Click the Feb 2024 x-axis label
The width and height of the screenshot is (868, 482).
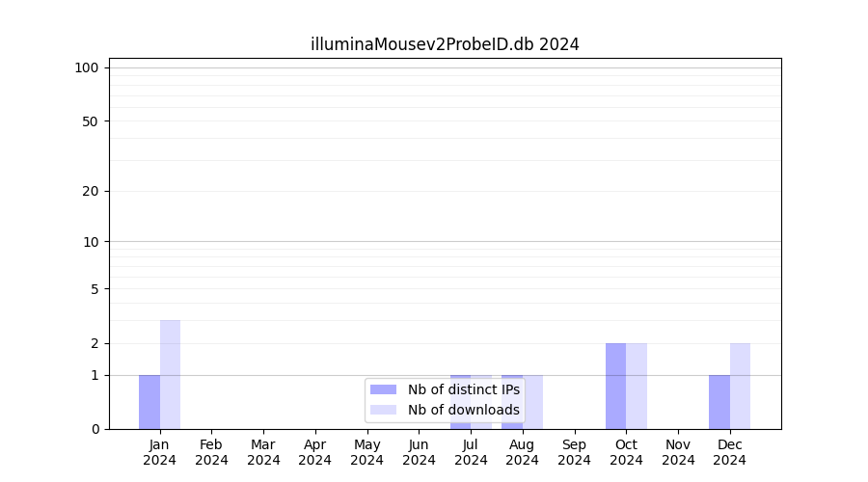(x=211, y=452)
